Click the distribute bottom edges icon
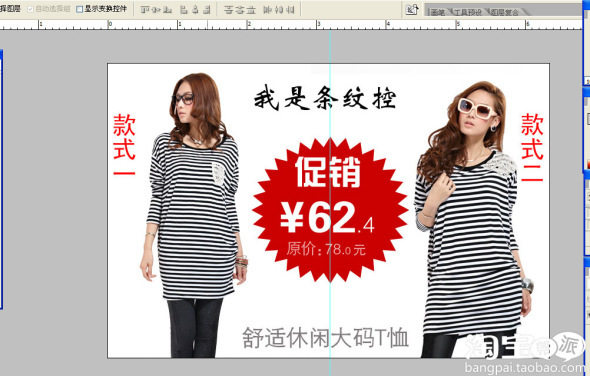 click(251, 10)
